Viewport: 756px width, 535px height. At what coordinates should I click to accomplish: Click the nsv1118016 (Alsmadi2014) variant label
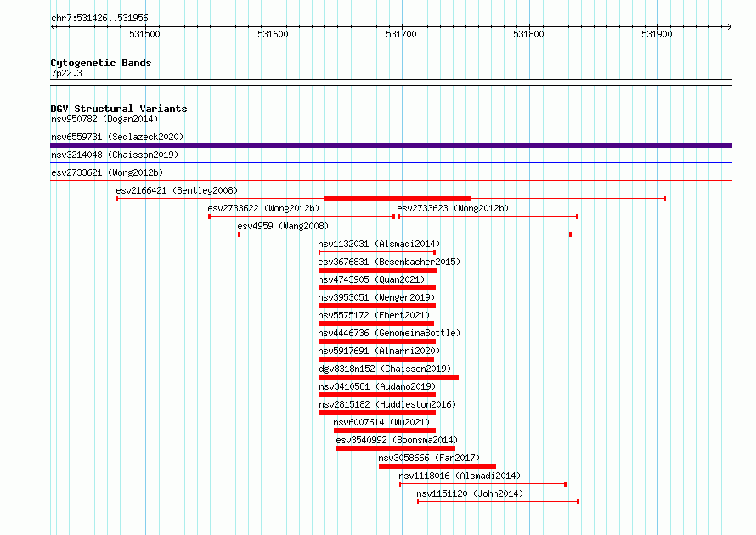click(460, 476)
